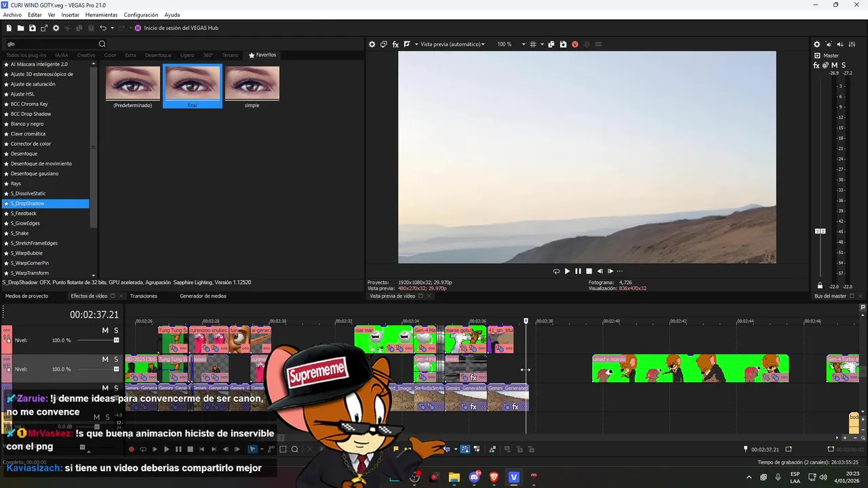868x488 pixels.
Task: Pause the preview video
Action: coord(578,271)
